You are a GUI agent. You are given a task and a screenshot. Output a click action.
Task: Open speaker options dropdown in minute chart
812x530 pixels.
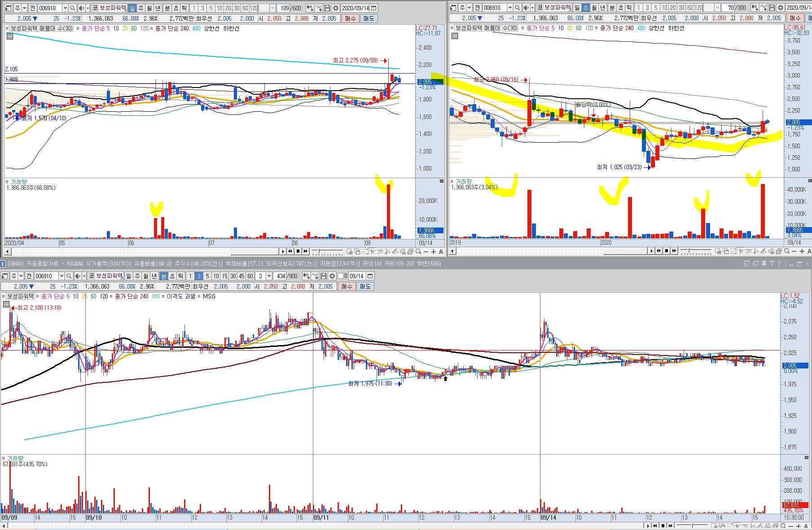coord(84,276)
